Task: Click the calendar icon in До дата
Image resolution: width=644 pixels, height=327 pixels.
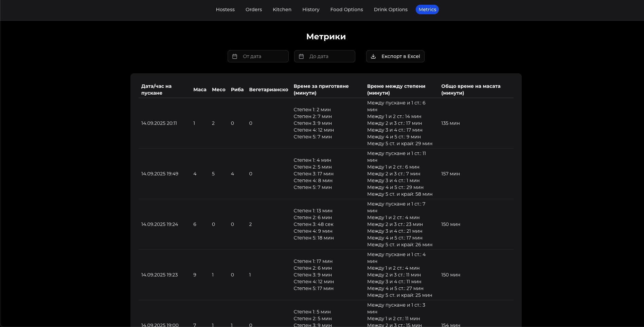Action: click(x=301, y=56)
